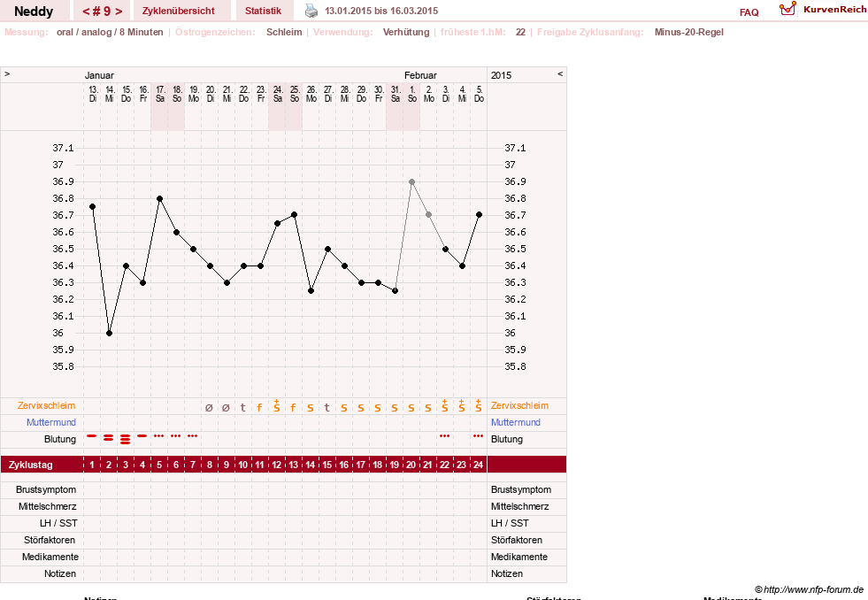
Task: Click the Schleim setting value
Action: [x=284, y=32]
